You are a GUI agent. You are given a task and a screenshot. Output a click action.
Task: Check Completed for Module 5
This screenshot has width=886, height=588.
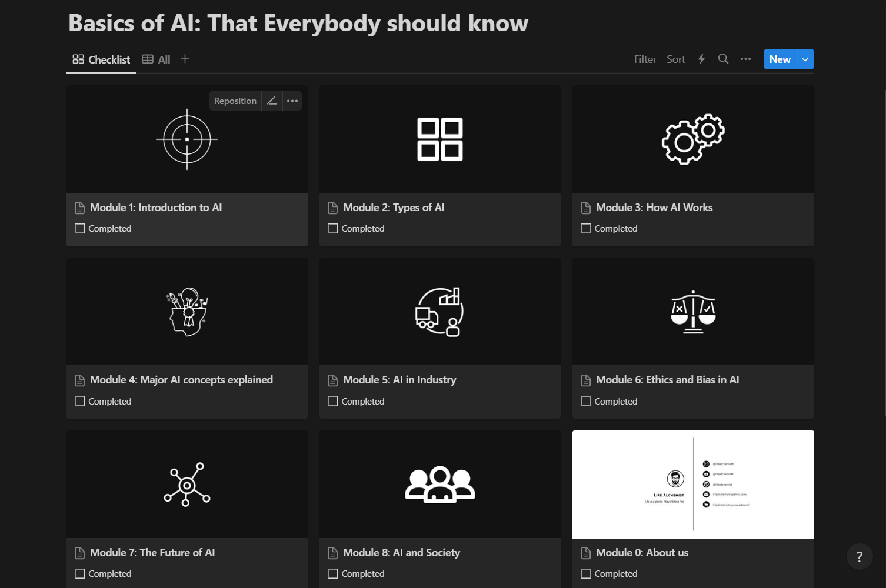(332, 401)
